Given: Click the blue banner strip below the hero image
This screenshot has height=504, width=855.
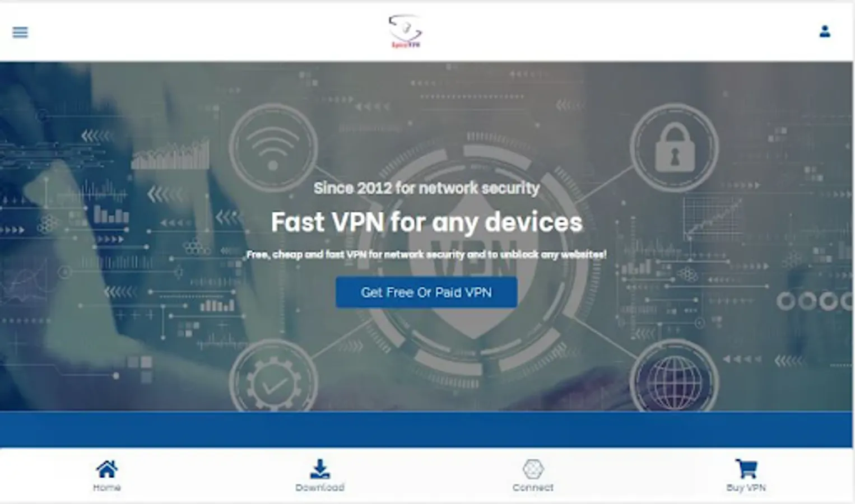Looking at the screenshot, I should (x=426, y=430).
